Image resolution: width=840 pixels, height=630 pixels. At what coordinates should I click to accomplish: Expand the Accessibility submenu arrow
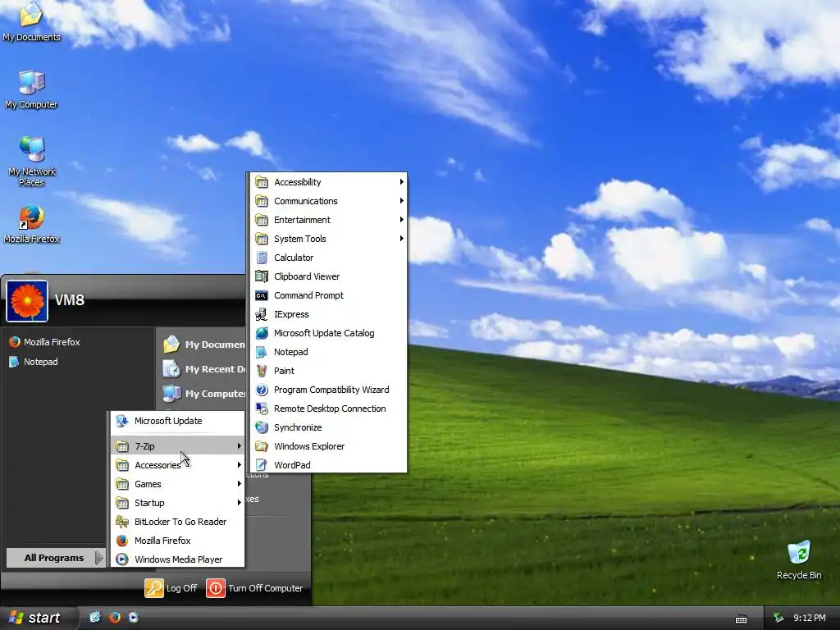tap(401, 182)
